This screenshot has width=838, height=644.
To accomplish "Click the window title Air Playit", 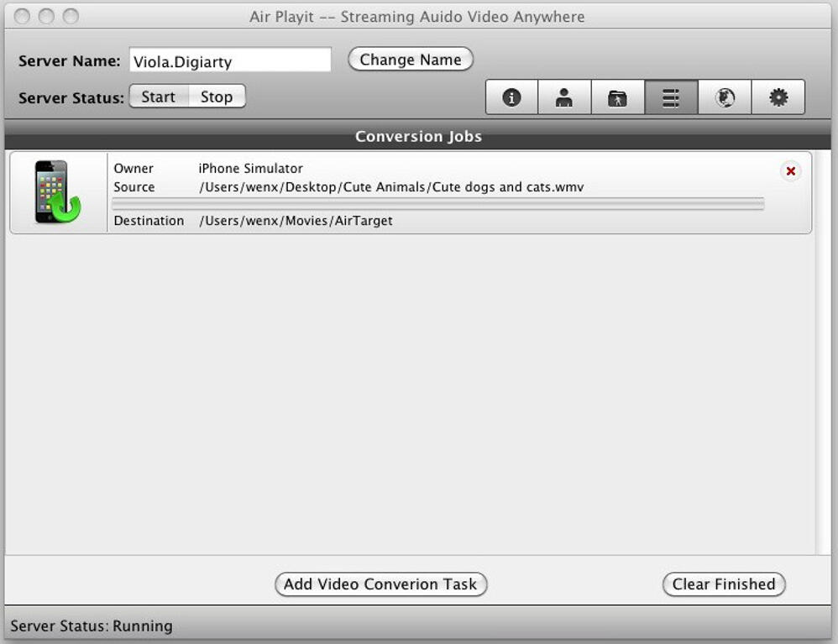I will 416,17.
